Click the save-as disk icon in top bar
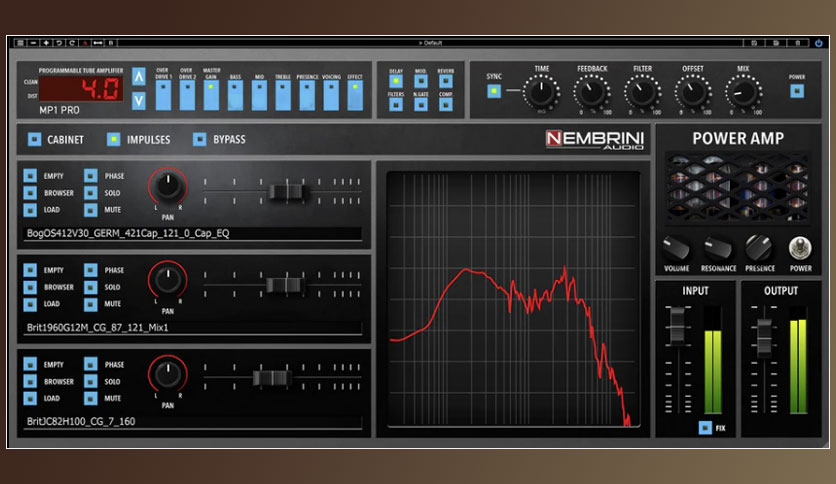The width and height of the screenshot is (836, 484). coord(776,43)
